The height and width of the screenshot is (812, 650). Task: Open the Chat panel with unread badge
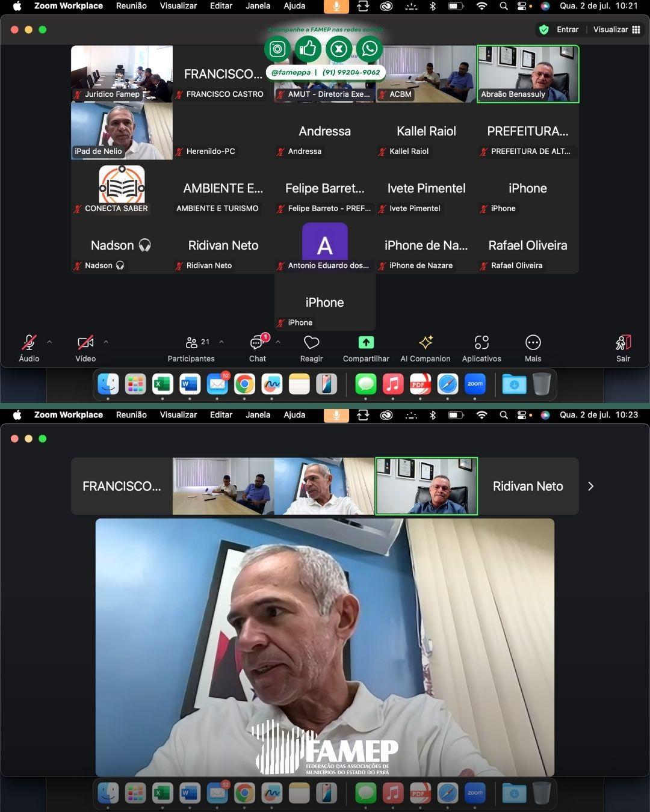pyautogui.click(x=257, y=343)
